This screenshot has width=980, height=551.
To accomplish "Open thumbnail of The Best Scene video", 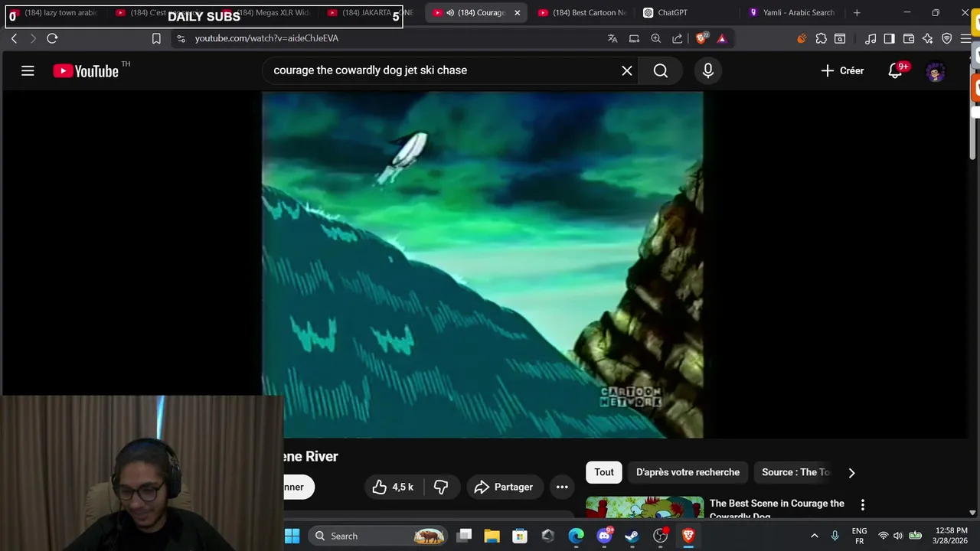I will click(645, 509).
